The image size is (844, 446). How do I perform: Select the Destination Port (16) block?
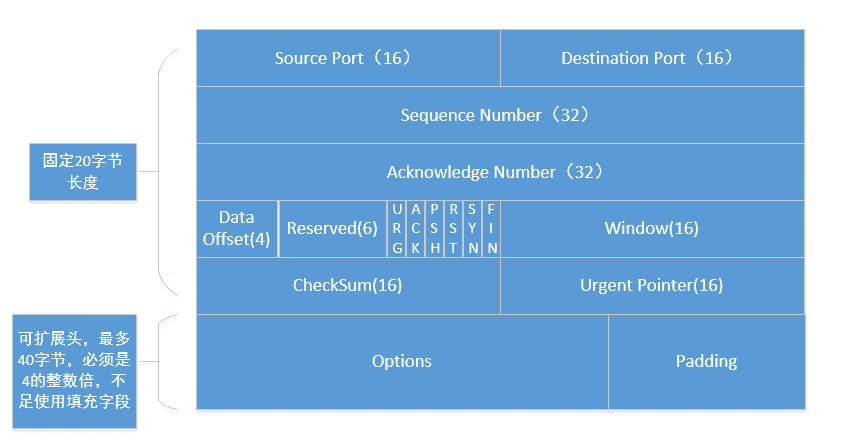click(652, 58)
